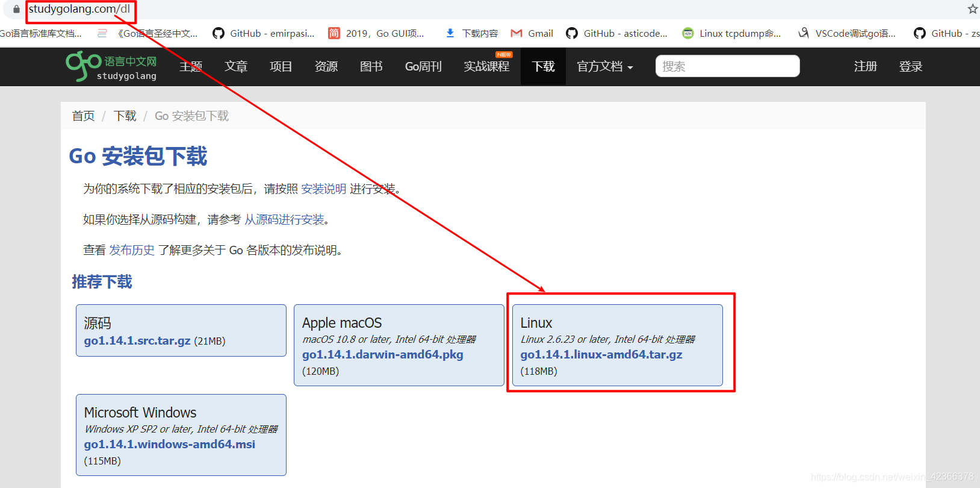The width and height of the screenshot is (980, 488).
Task: Click the Microsoft Windows card title
Action: click(x=140, y=413)
